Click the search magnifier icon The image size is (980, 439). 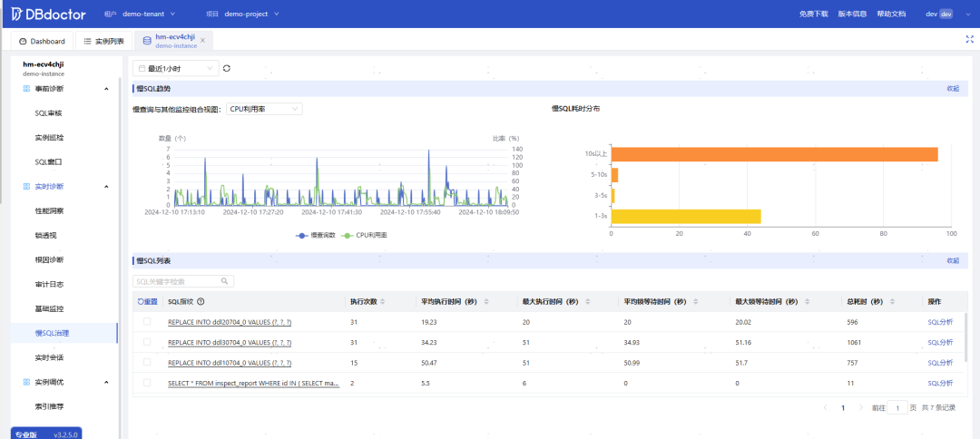point(225,282)
